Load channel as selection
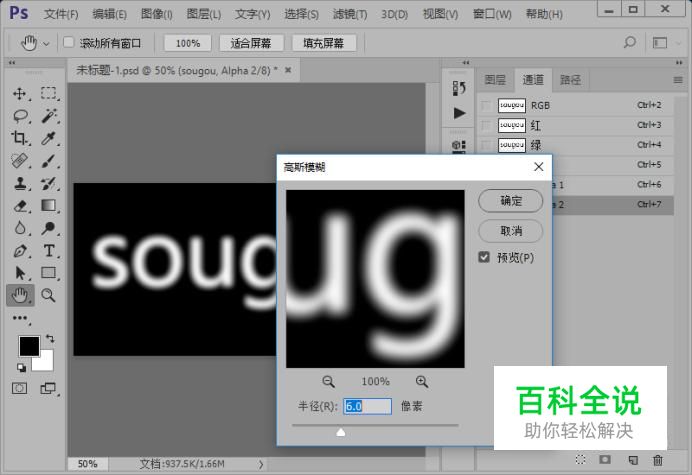 [x=580, y=460]
